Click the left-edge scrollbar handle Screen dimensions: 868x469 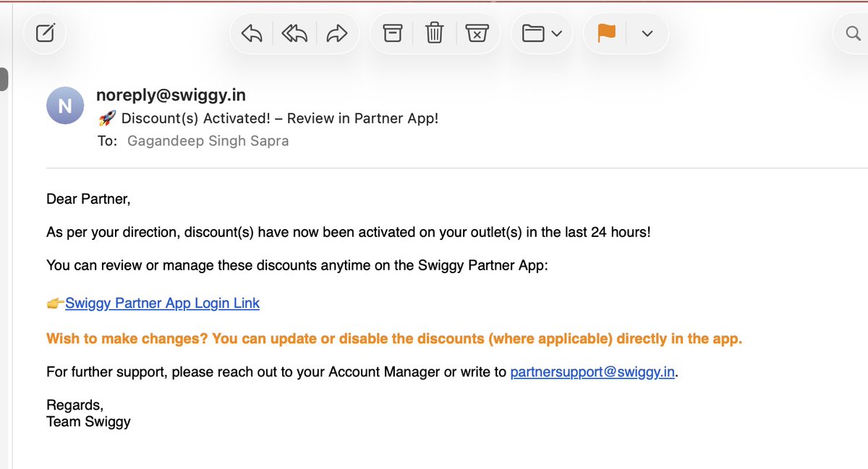(x=4, y=79)
